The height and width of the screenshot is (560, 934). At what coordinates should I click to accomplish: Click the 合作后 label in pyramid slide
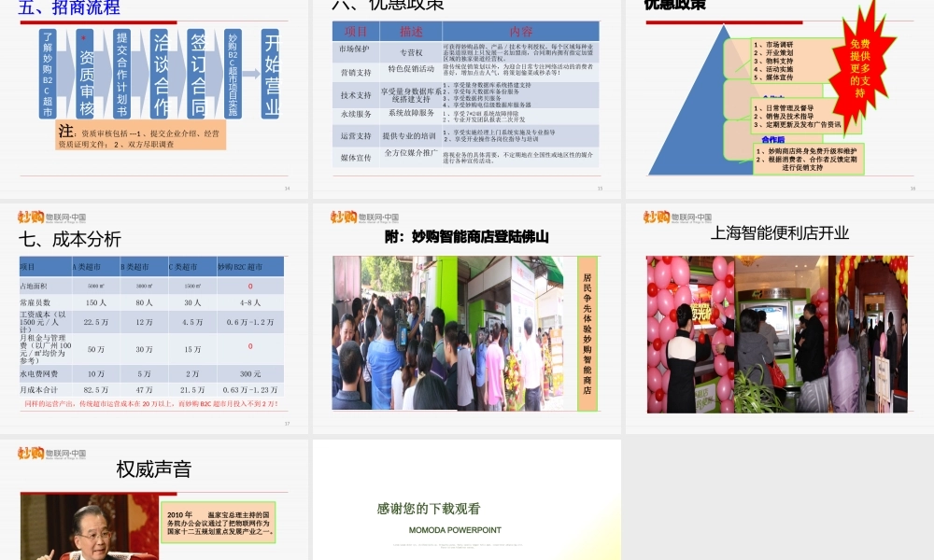click(772, 140)
